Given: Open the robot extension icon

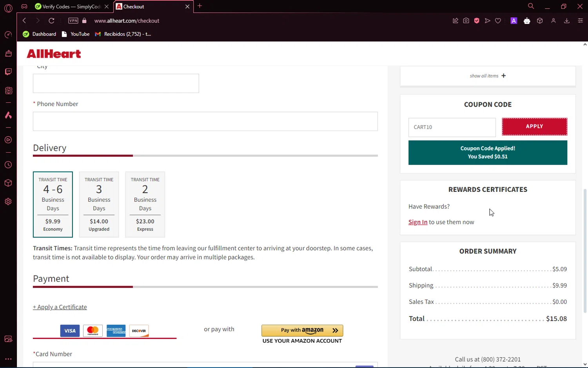Looking at the screenshot, I should click(527, 21).
